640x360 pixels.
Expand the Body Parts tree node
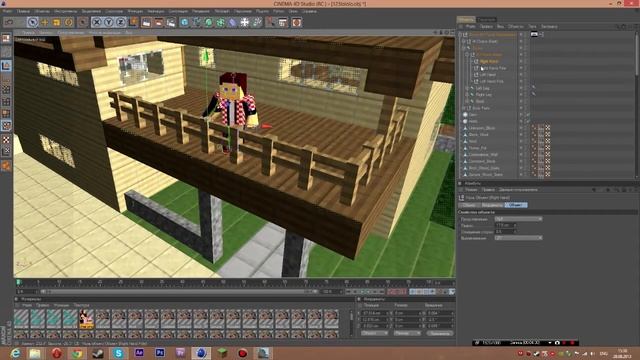464,108
